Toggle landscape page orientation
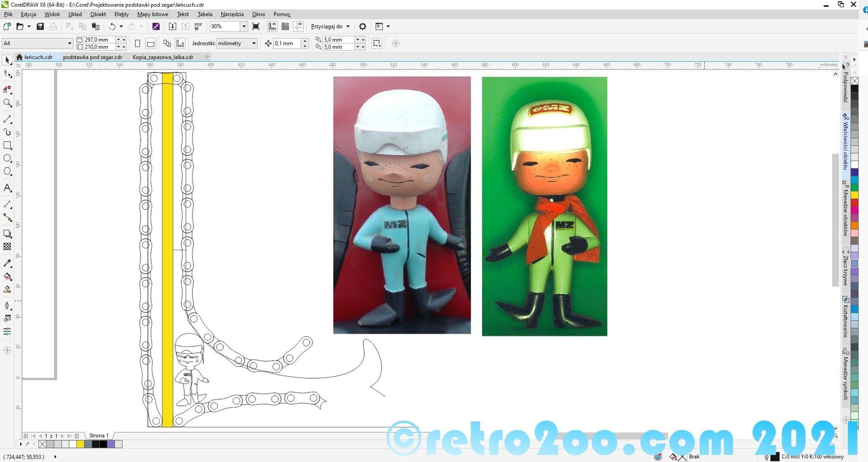 pyautogui.click(x=151, y=44)
